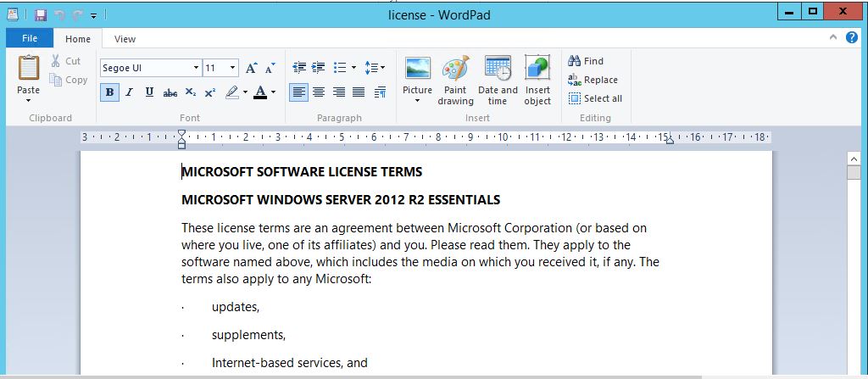Toggle Italic formatting
This screenshot has width=868, height=379.
129,92
